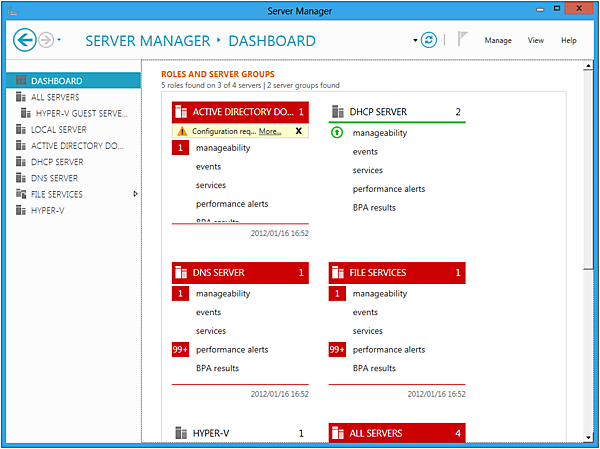This screenshot has width=600, height=449.
Task: Click the forward navigation arrow button
Action: pyautogui.click(x=48, y=40)
